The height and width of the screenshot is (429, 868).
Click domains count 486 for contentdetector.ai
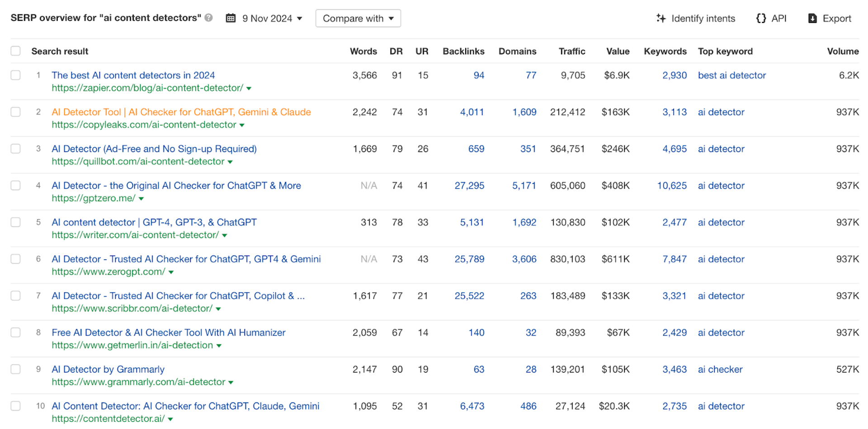(x=528, y=406)
